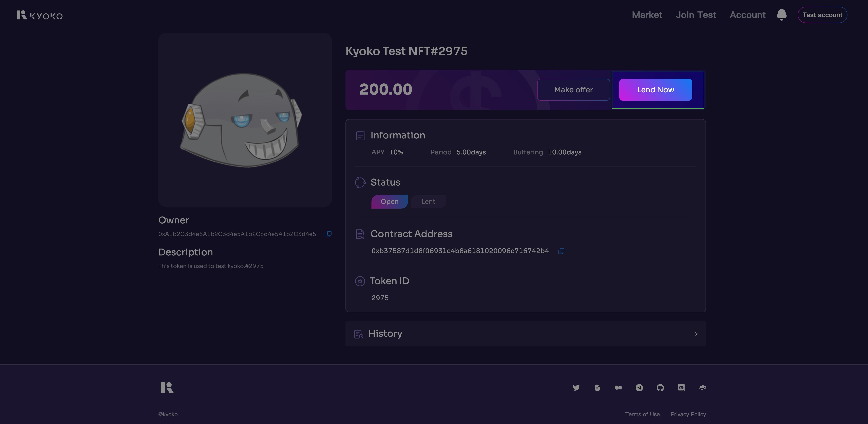Click the Owner heading

click(174, 220)
